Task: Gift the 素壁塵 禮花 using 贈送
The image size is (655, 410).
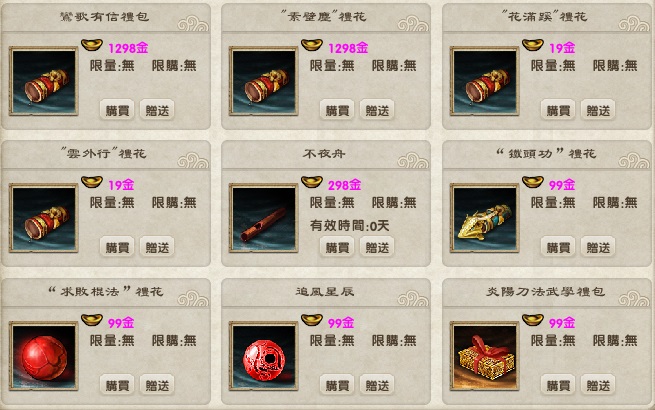Action: pyautogui.click(x=377, y=110)
